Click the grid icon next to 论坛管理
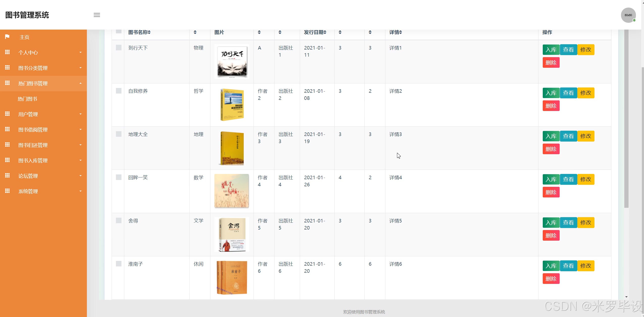 click(7, 176)
